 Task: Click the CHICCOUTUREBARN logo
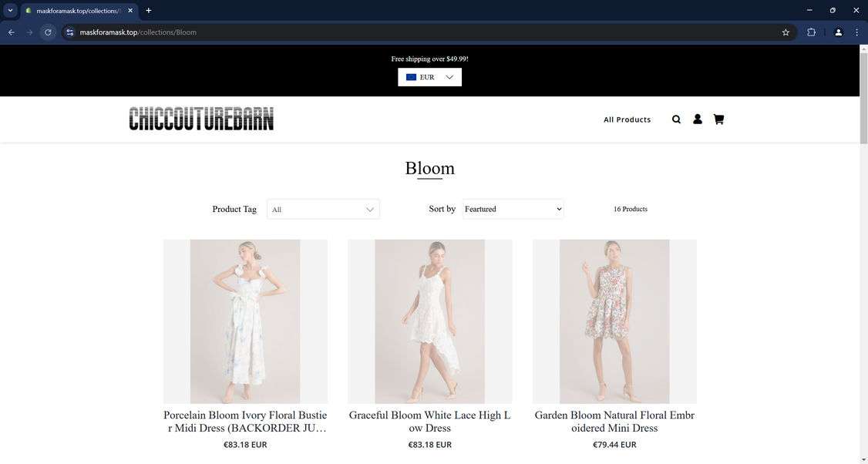coord(201,119)
